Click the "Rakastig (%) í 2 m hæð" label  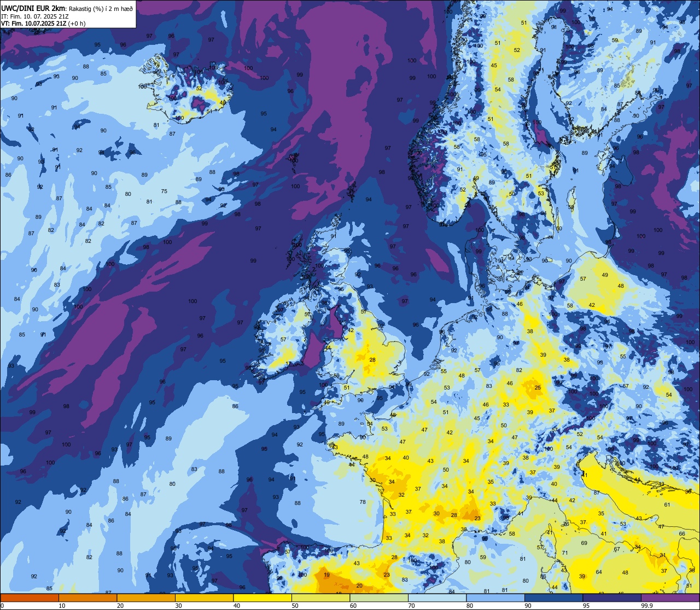coord(101,8)
